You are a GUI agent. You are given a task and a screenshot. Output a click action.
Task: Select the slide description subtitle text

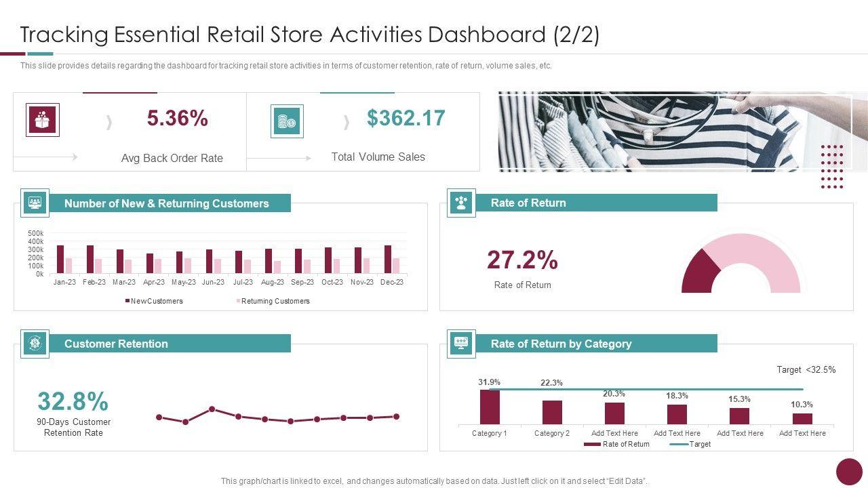coord(286,66)
